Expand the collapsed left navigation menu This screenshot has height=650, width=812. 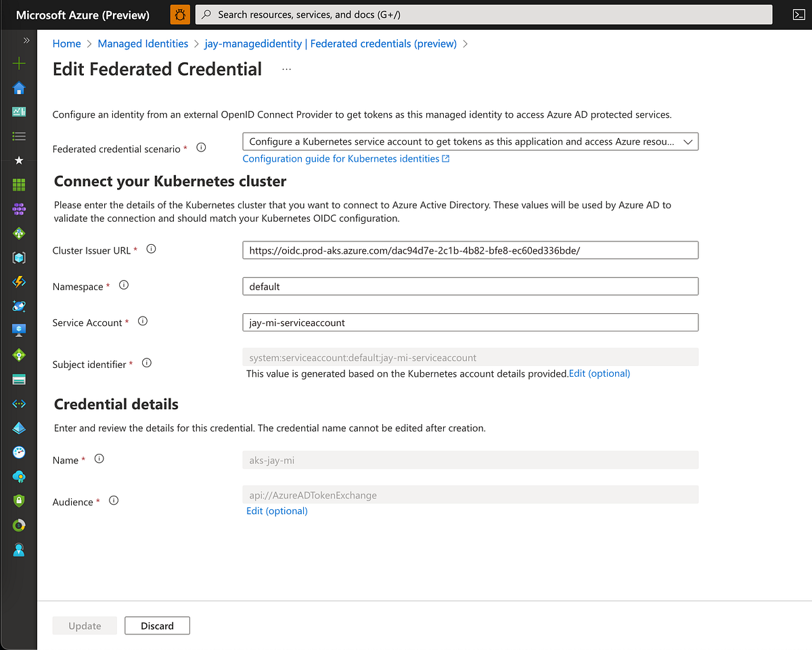tap(26, 40)
